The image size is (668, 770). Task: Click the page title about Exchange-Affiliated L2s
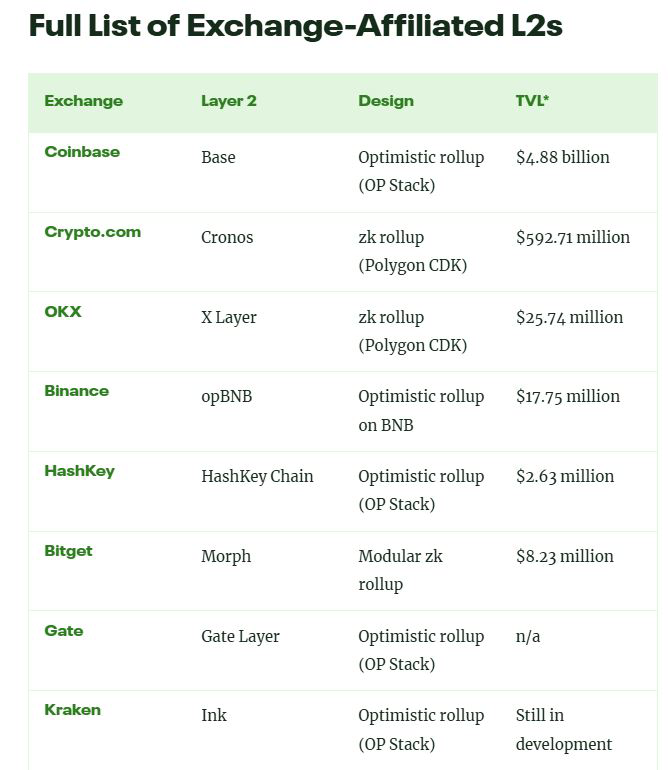pyautogui.click(x=295, y=26)
